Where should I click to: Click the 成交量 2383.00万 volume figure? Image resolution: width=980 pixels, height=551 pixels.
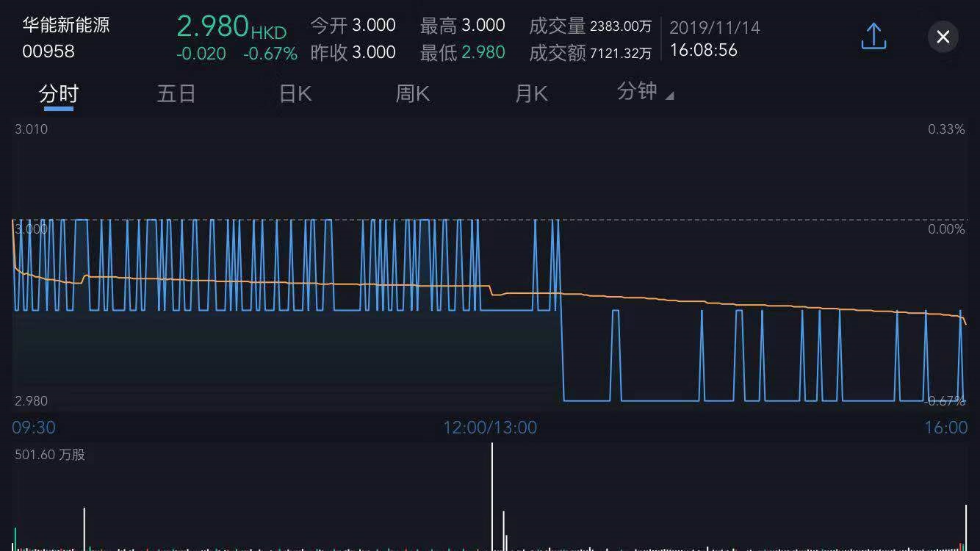point(591,26)
